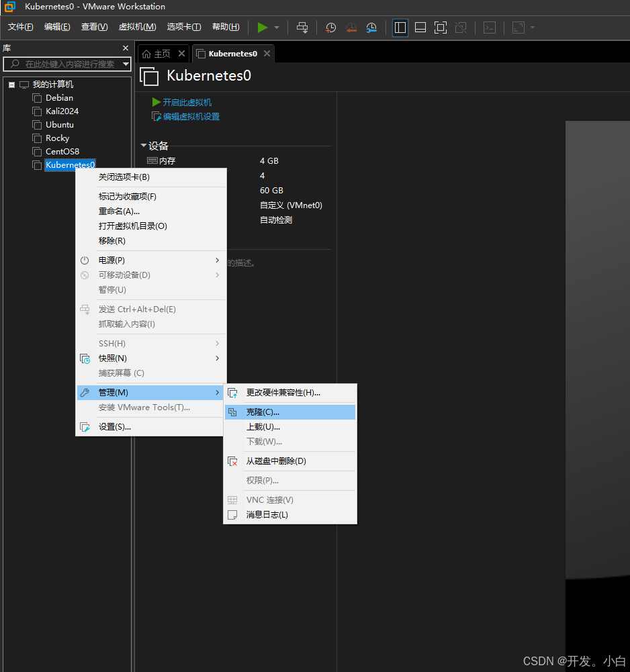Image resolution: width=630 pixels, height=672 pixels.
Task: Click the custom VMnet0 network value
Action: coord(291,205)
